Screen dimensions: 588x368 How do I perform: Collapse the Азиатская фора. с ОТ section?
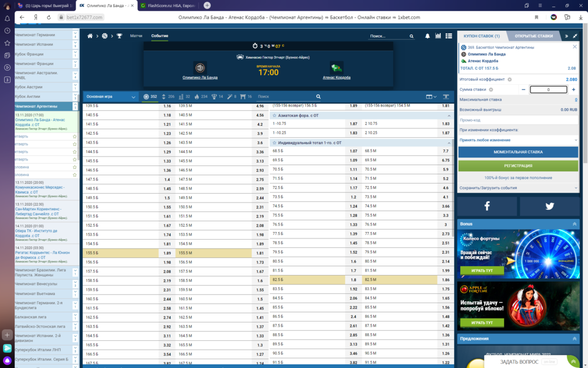point(449,115)
